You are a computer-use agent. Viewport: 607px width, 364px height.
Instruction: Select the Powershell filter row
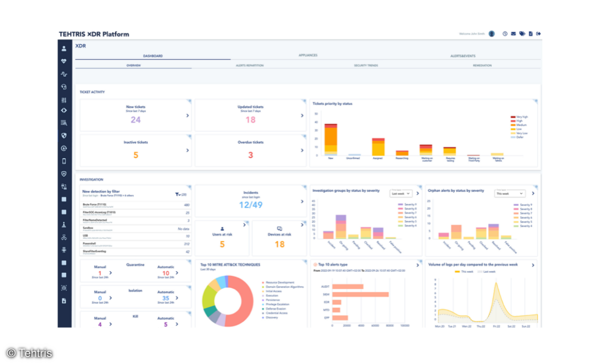click(136, 244)
